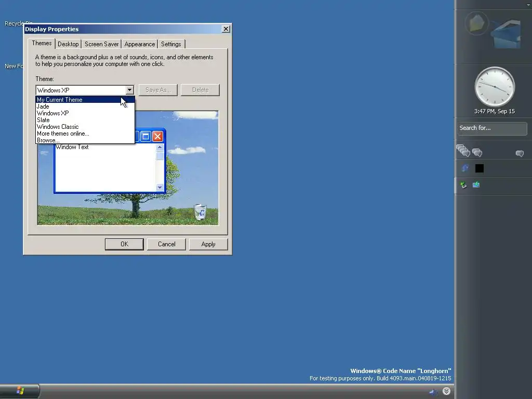Viewport: 532px width, 399px height.
Task: Collapse the Theme combo box arrow
Action: tap(129, 90)
